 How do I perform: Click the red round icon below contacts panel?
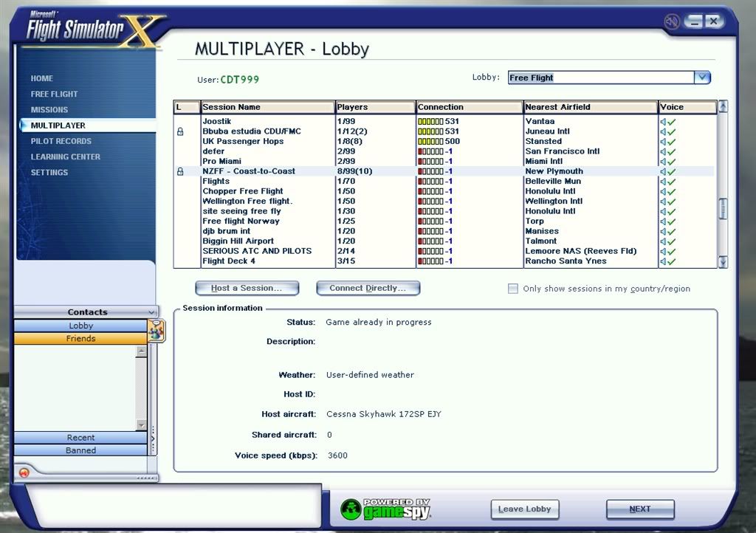point(24,472)
